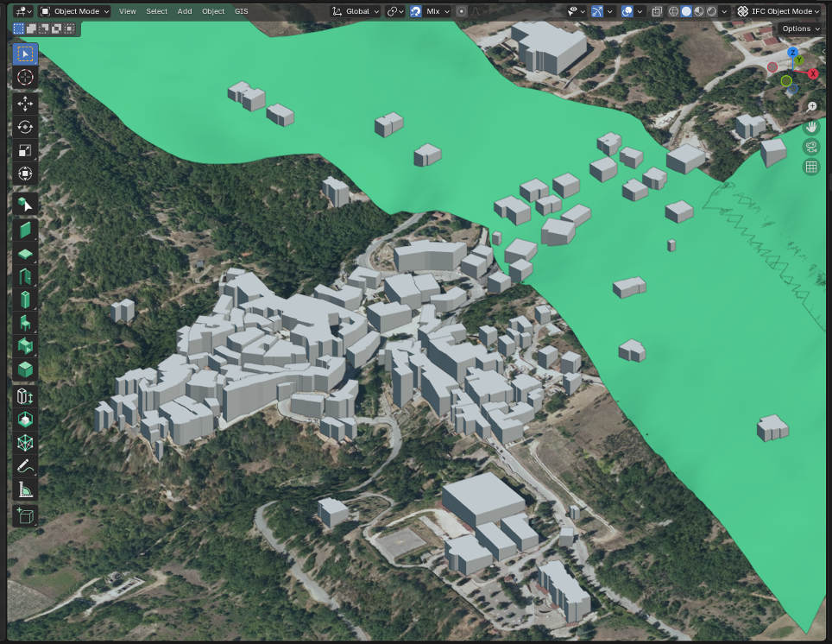Click the green wall creation tool
Screen dimensions: 832x644
coord(24,229)
